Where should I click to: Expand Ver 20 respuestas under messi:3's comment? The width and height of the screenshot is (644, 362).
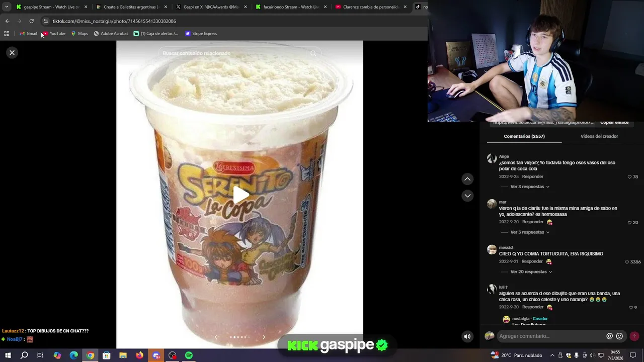coord(531,272)
